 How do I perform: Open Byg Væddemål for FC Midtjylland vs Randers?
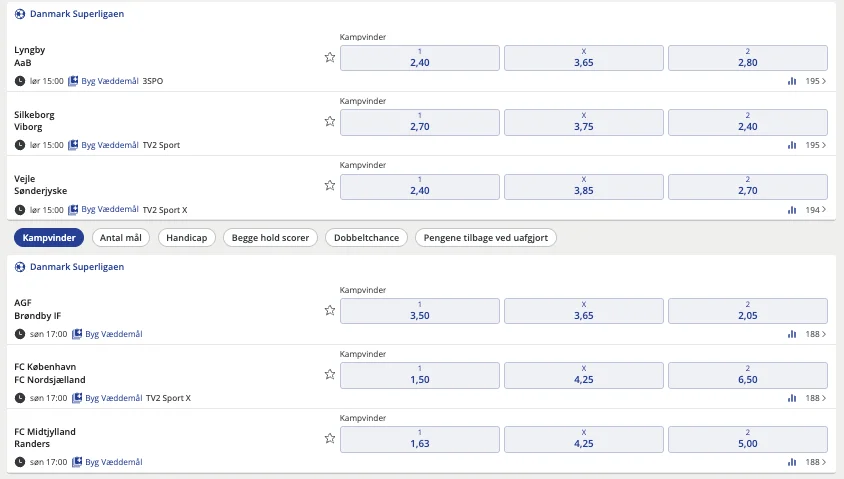[x=114, y=462]
